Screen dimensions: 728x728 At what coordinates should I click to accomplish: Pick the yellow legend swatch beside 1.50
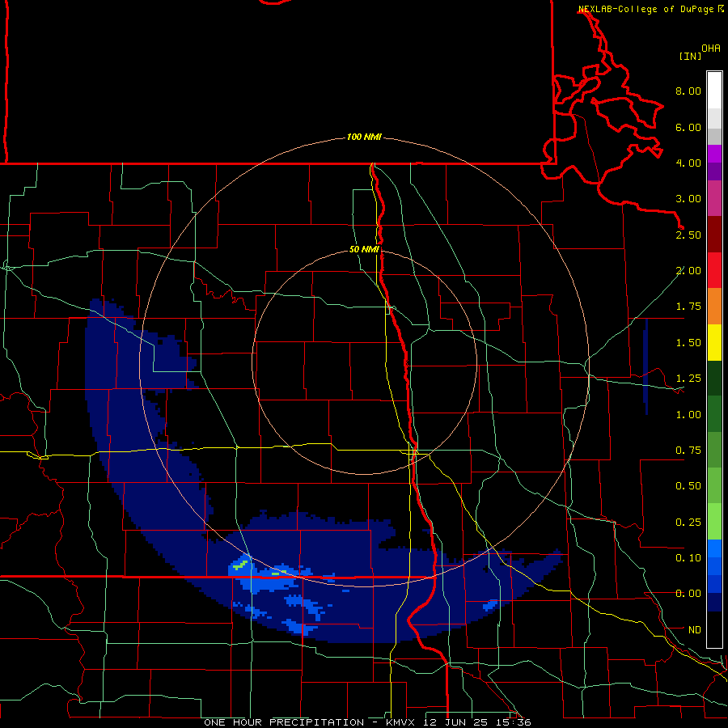coord(714,343)
